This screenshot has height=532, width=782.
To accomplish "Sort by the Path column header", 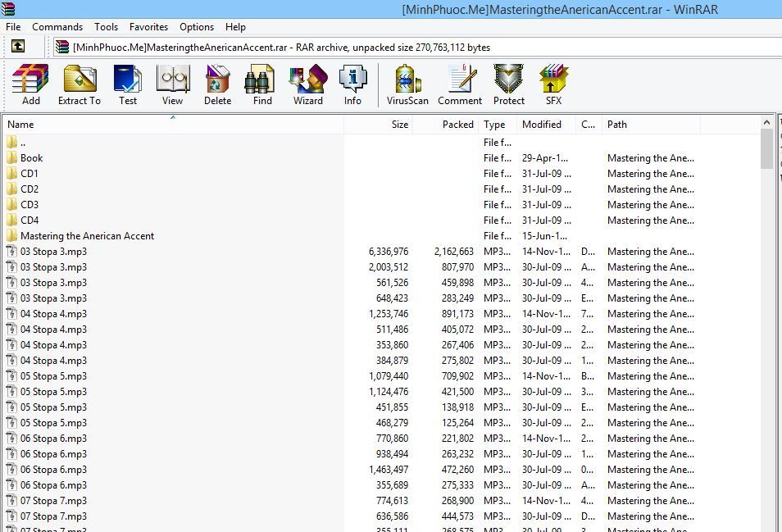I will [651, 124].
